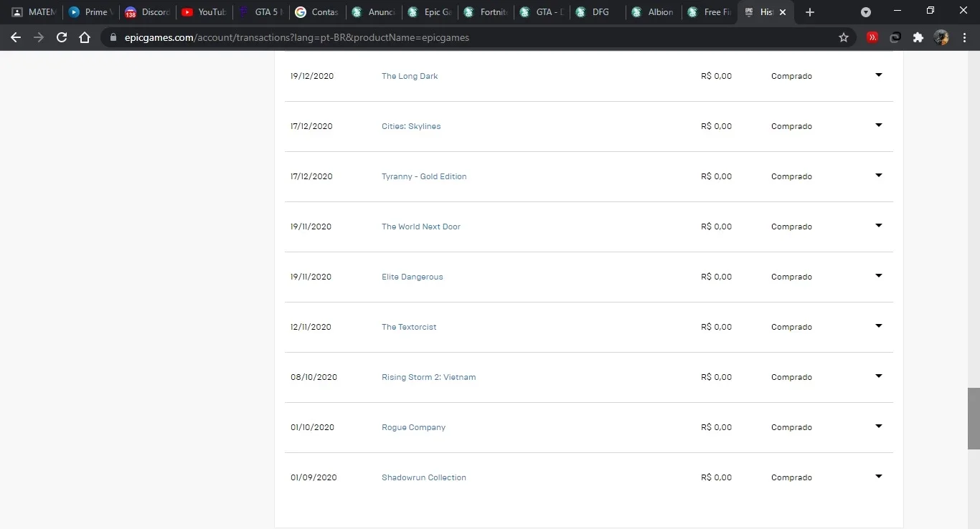Expand the Cities: Skylines transaction row

(x=878, y=125)
